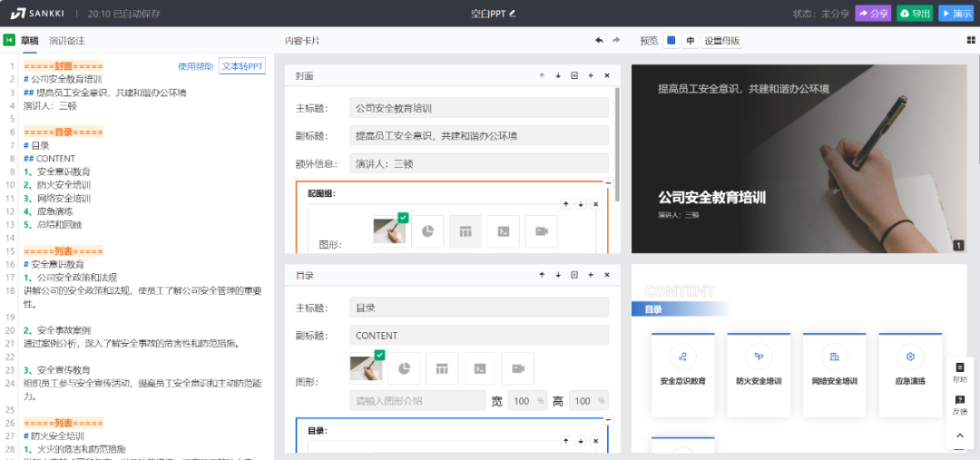
Task: Choose video graphic in 目录 card
Action: (518, 368)
